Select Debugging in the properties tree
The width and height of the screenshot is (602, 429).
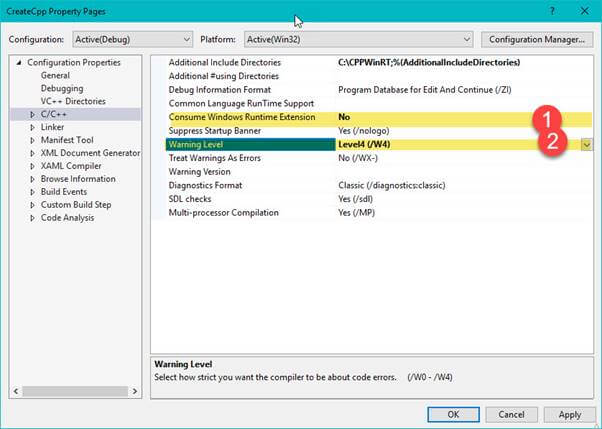62,88
